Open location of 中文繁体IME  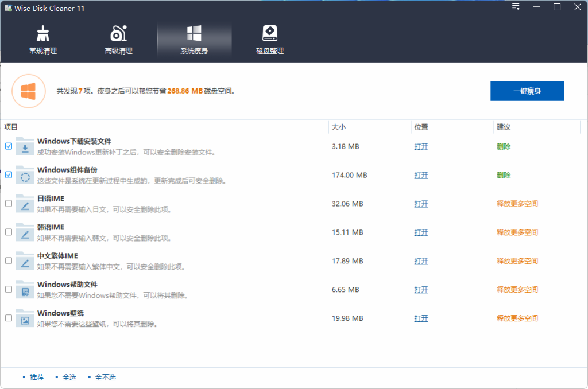pos(421,261)
